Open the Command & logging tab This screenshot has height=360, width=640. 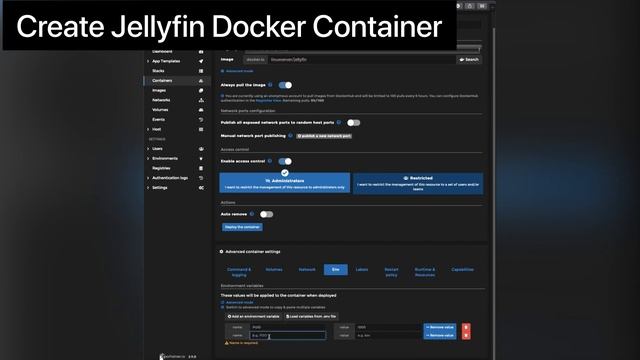(239, 272)
